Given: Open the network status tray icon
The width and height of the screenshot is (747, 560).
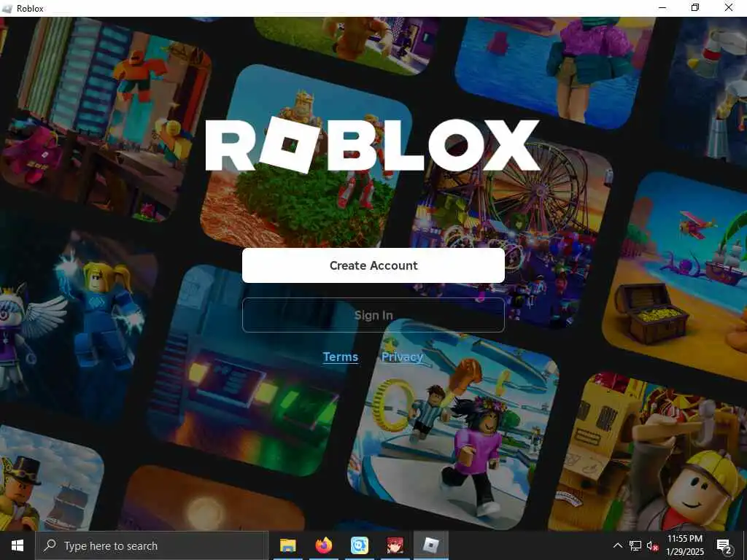Looking at the screenshot, I should click(635, 545).
